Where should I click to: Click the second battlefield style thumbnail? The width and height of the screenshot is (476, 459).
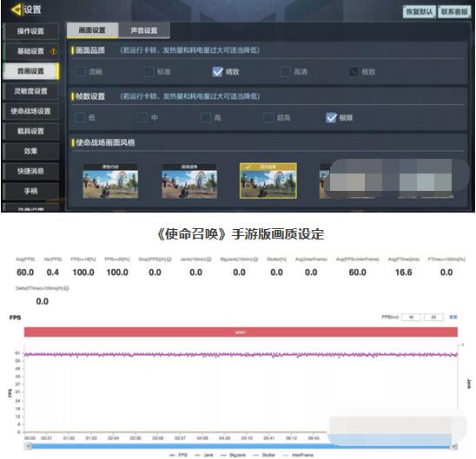189,181
